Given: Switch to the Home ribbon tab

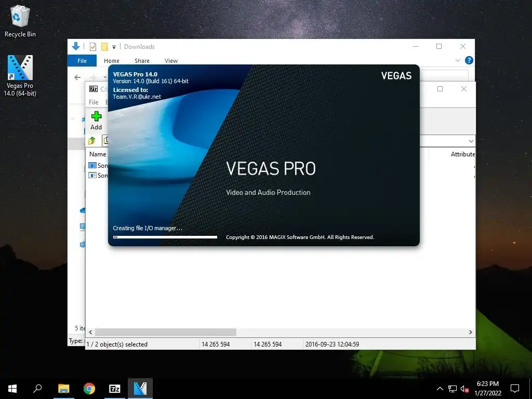Looking at the screenshot, I should [112, 61].
